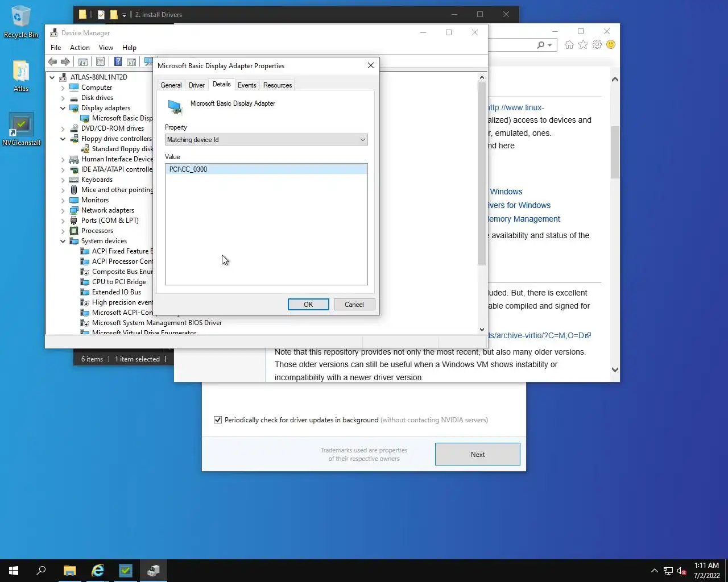Click the blue Help question-mark toolbar icon
728x582 pixels.
118,62
